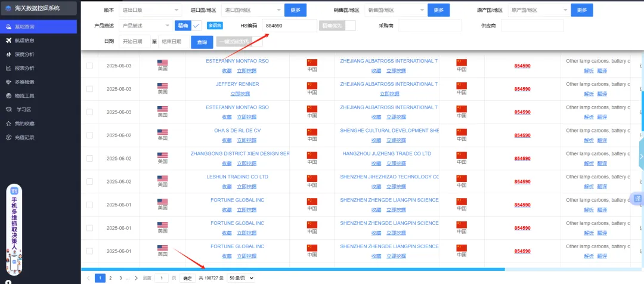Viewport: 644px width, 284px height.
Task: Click the floating 译 translate icon
Action: coord(637,199)
